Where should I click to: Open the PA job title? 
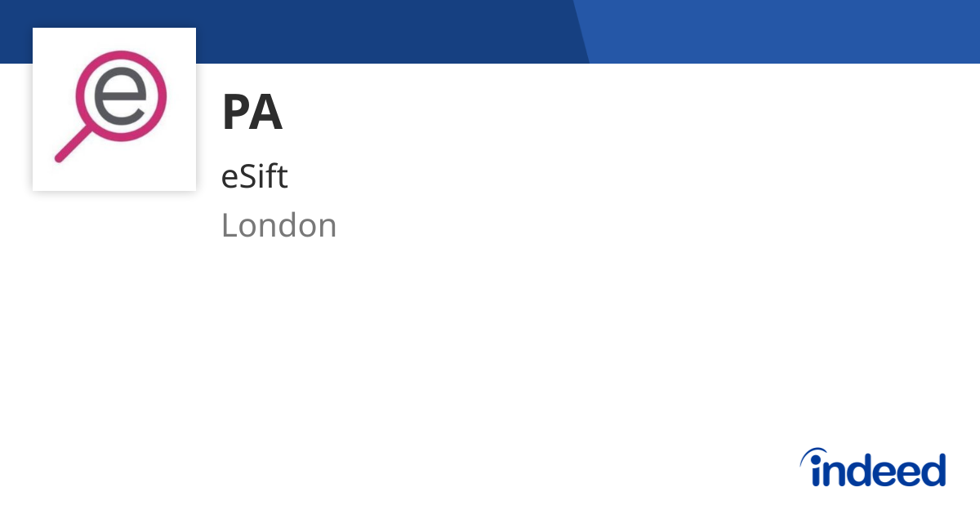252,113
